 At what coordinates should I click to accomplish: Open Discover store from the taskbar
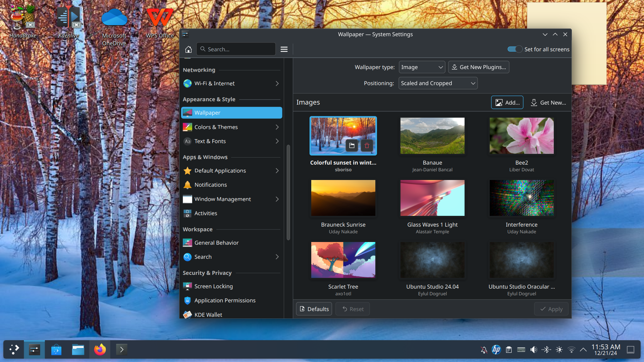56,350
